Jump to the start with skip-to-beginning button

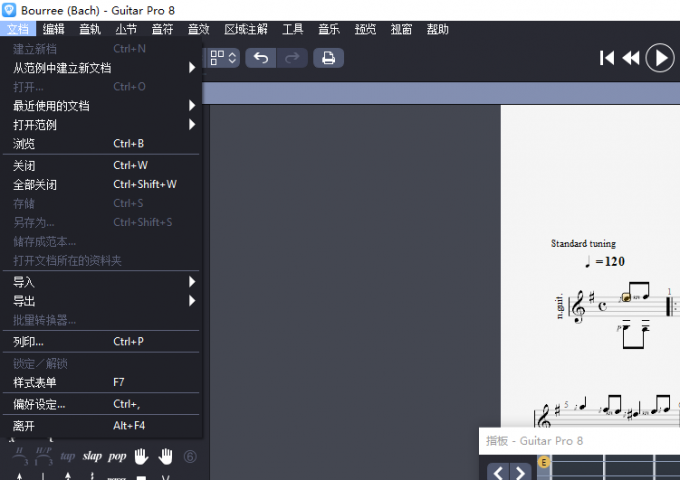tap(607, 58)
